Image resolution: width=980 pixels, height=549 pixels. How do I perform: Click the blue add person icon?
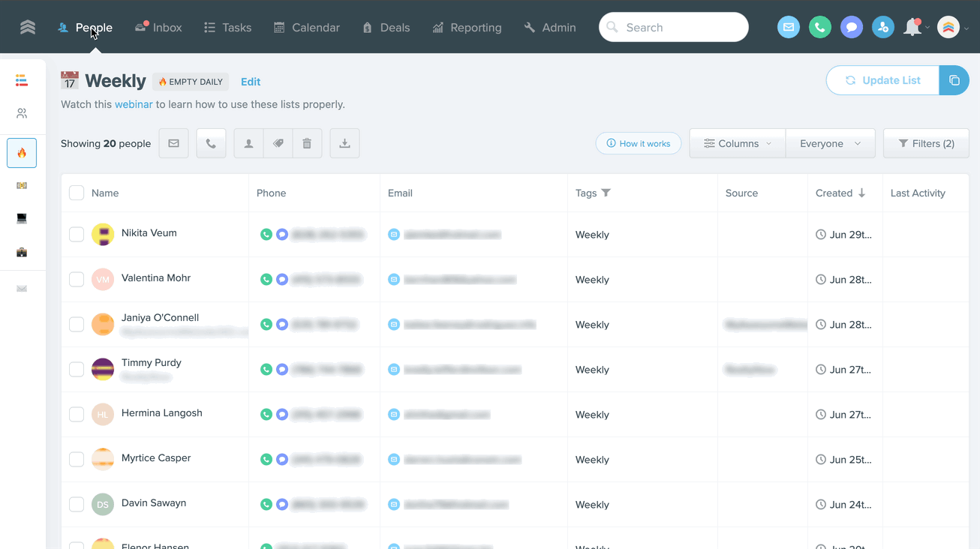coord(883,28)
